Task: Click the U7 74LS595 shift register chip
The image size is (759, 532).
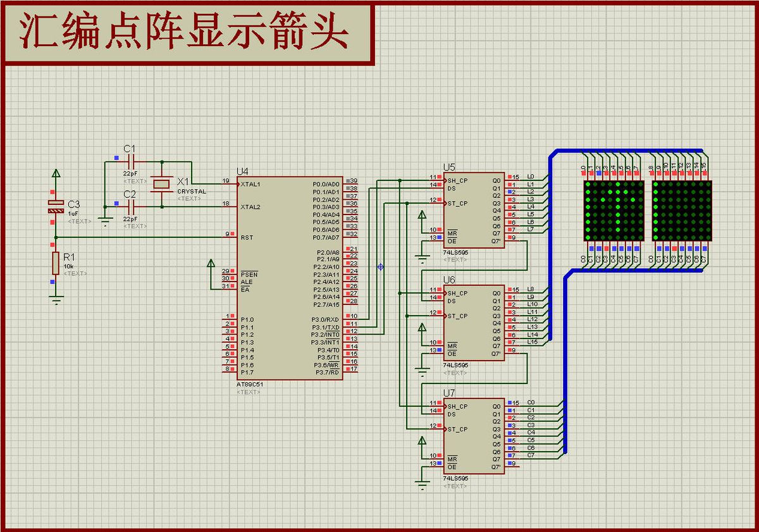Action: pyautogui.click(x=475, y=436)
